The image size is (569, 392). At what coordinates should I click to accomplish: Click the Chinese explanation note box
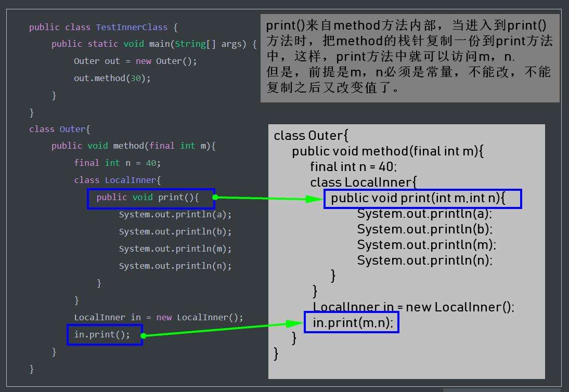(409, 57)
